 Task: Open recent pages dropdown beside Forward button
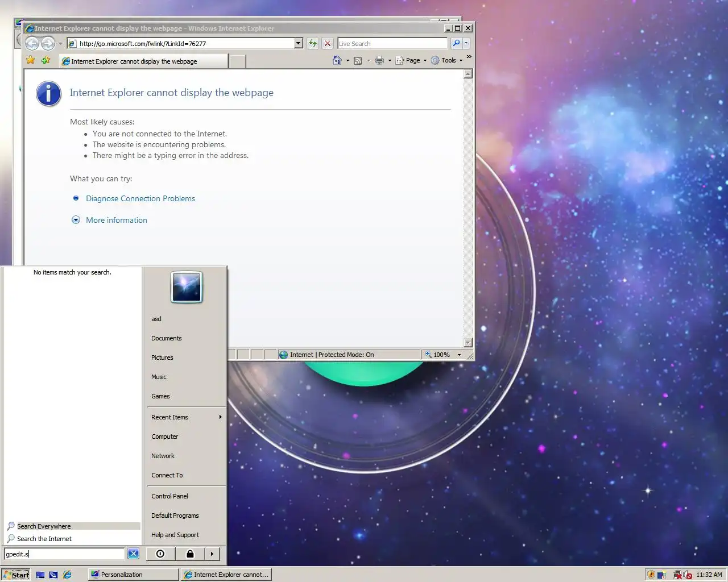(x=60, y=44)
